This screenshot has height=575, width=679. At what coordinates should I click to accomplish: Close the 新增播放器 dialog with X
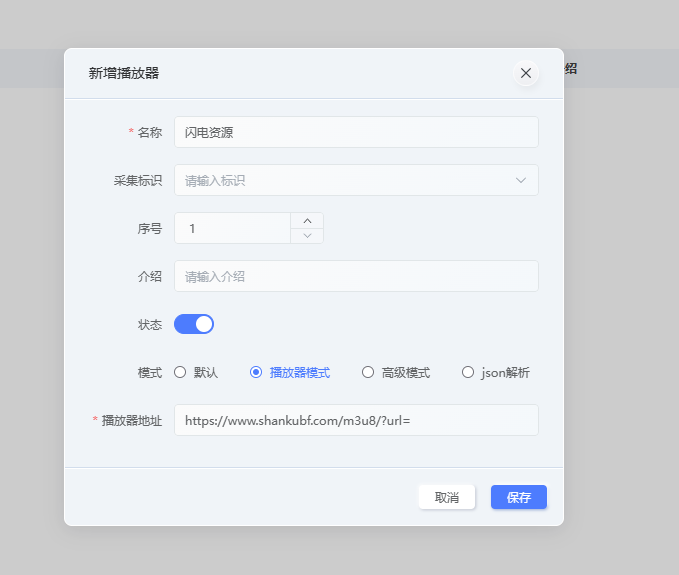[526, 73]
